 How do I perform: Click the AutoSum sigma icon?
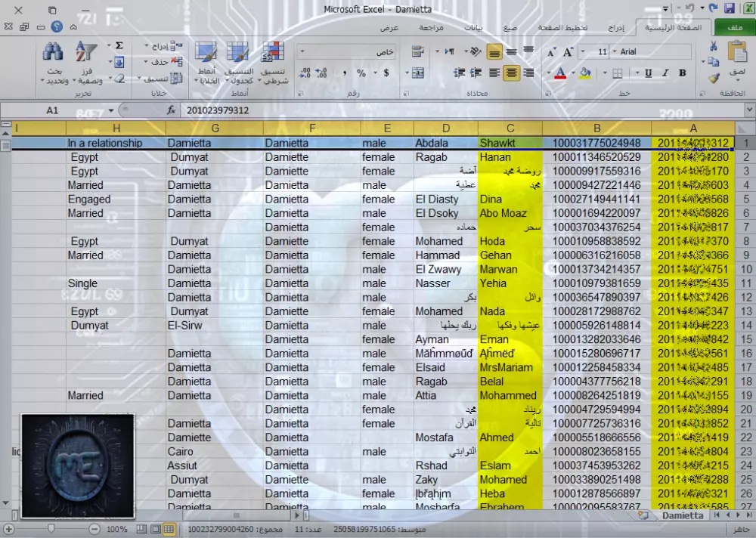tap(119, 46)
